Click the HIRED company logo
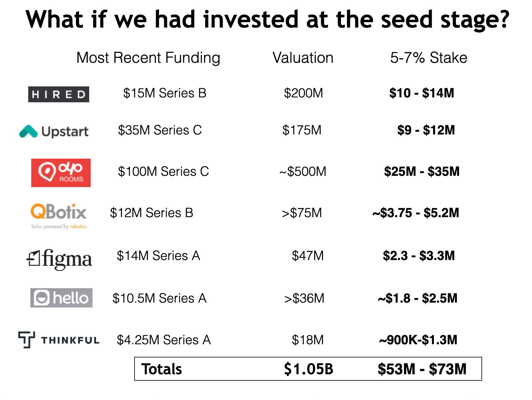Screen dimensions: 532x400 point(59,94)
